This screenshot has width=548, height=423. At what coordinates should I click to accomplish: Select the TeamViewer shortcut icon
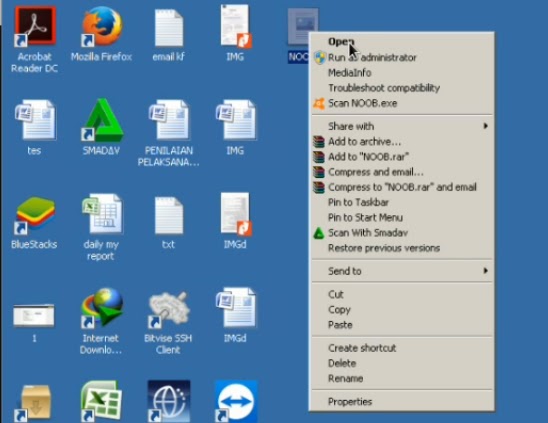236,401
